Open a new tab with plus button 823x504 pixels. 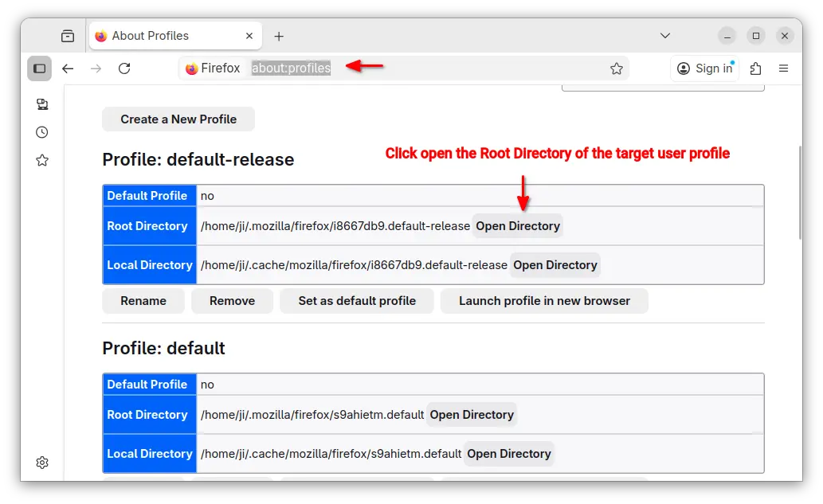pos(278,36)
